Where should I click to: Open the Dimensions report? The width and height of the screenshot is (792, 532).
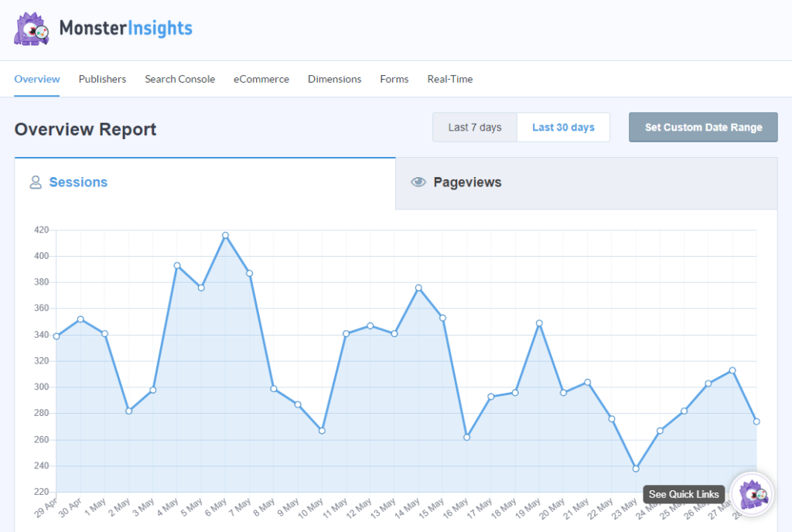(334, 79)
